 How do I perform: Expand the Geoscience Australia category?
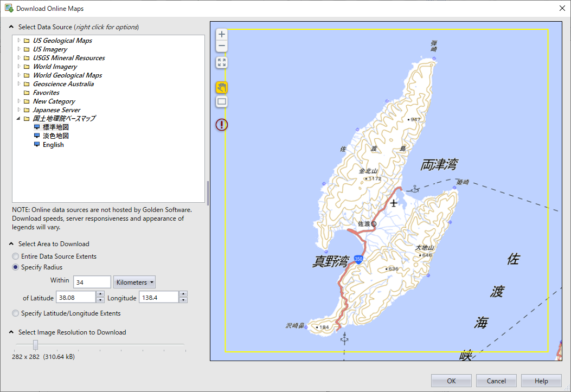point(19,84)
